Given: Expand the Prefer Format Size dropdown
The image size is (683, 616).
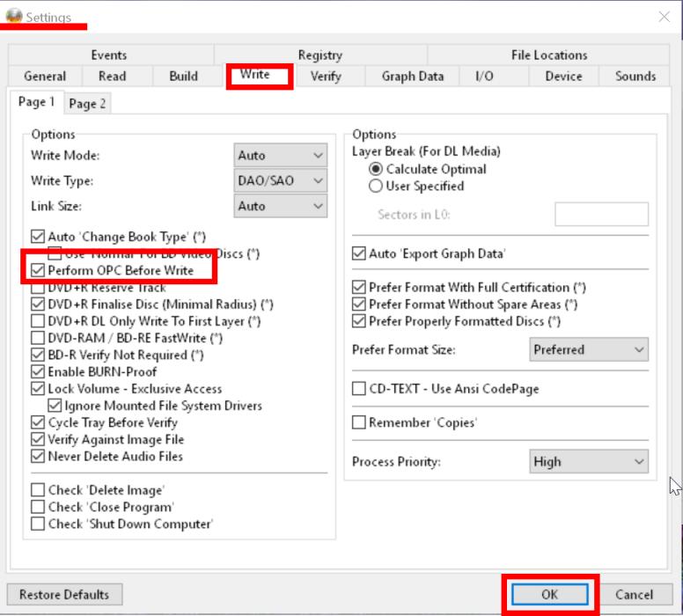Looking at the screenshot, I should coord(589,350).
